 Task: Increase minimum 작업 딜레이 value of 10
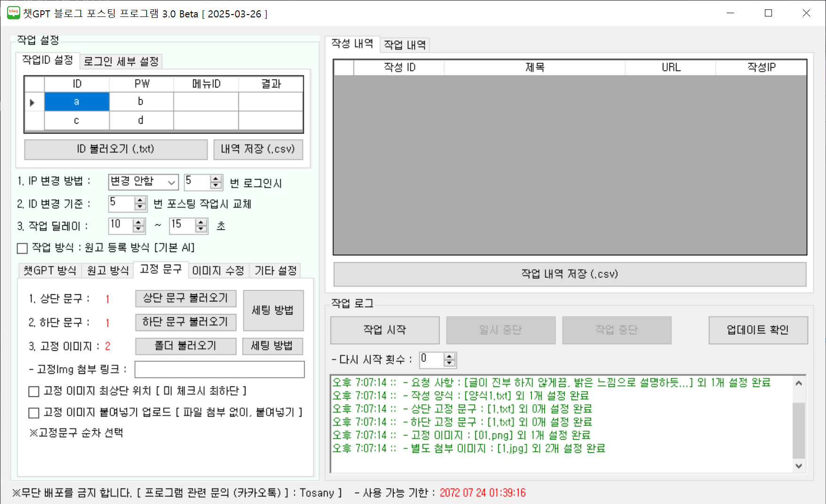pos(138,222)
